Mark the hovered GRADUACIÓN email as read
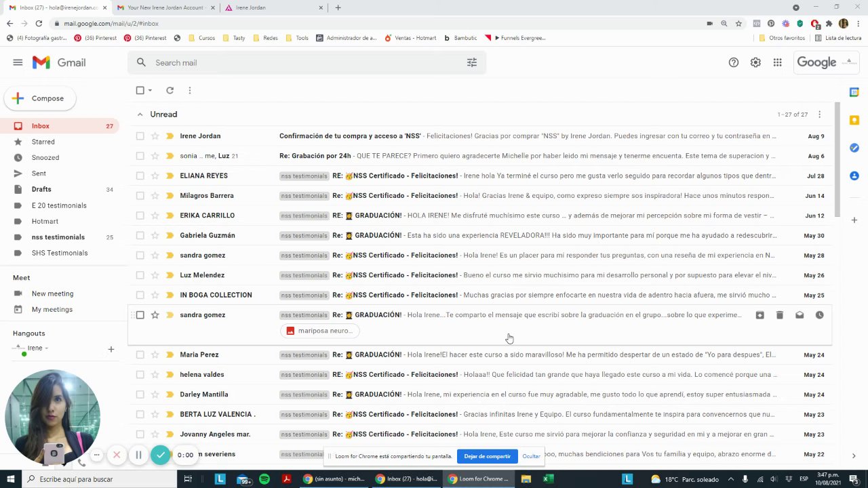 [x=800, y=315]
